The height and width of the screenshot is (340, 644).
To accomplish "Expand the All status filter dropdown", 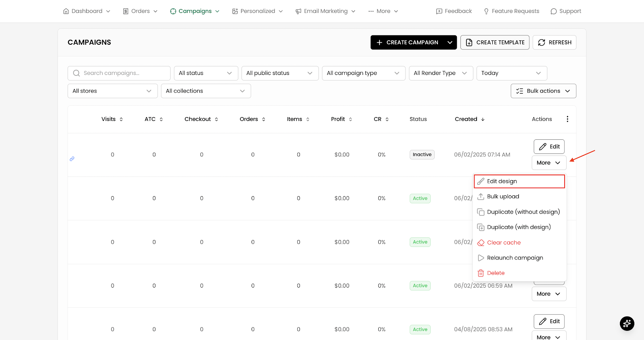I will coord(206,73).
